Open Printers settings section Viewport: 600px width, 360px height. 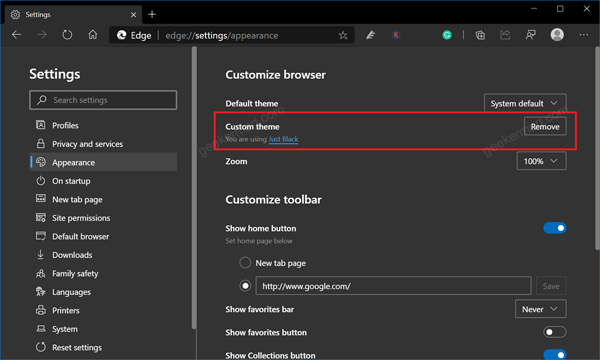click(103, 310)
